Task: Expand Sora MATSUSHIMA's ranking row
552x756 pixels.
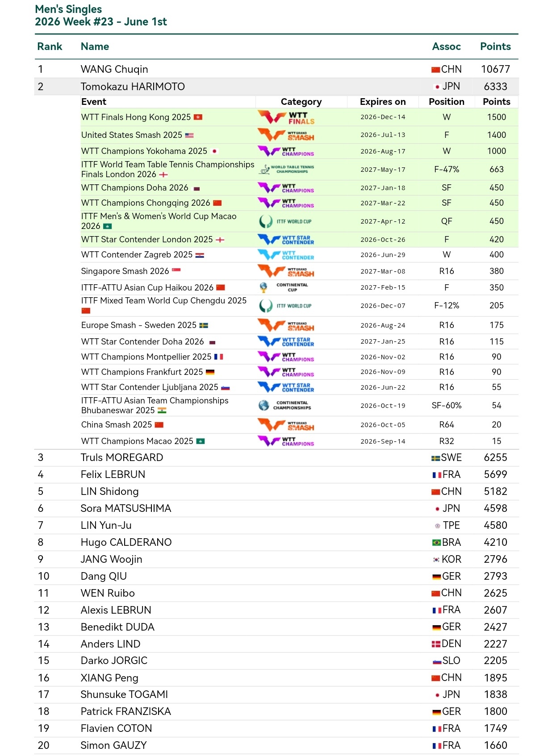Action: 276,509
